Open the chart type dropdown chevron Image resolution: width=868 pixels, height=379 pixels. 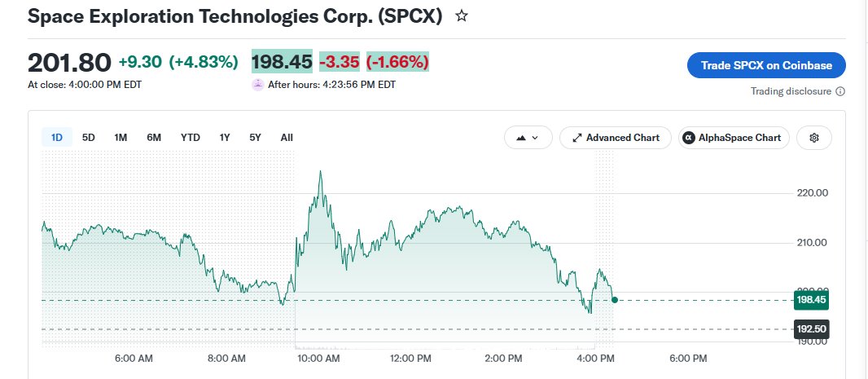point(535,138)
